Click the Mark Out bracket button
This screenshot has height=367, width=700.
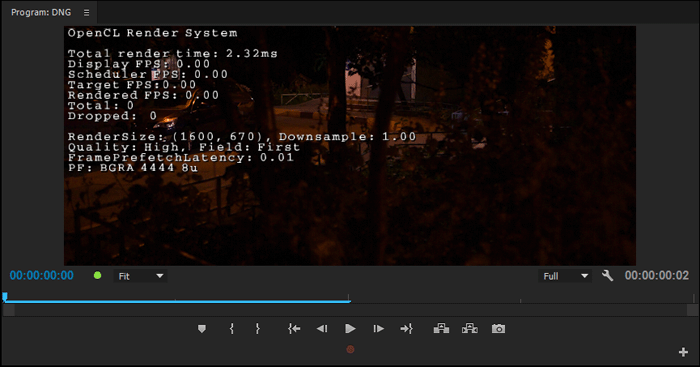click(x=258, y=329)
